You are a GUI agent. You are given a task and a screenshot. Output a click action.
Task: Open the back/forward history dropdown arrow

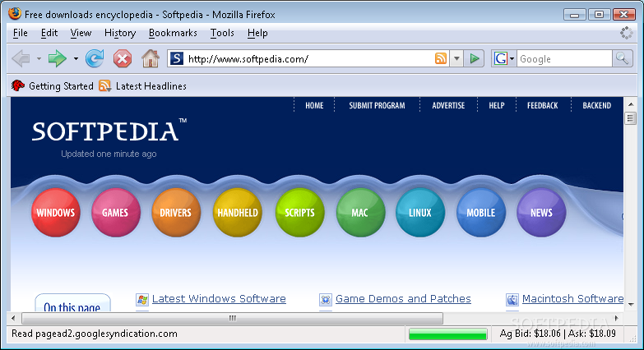coord(76,59)
